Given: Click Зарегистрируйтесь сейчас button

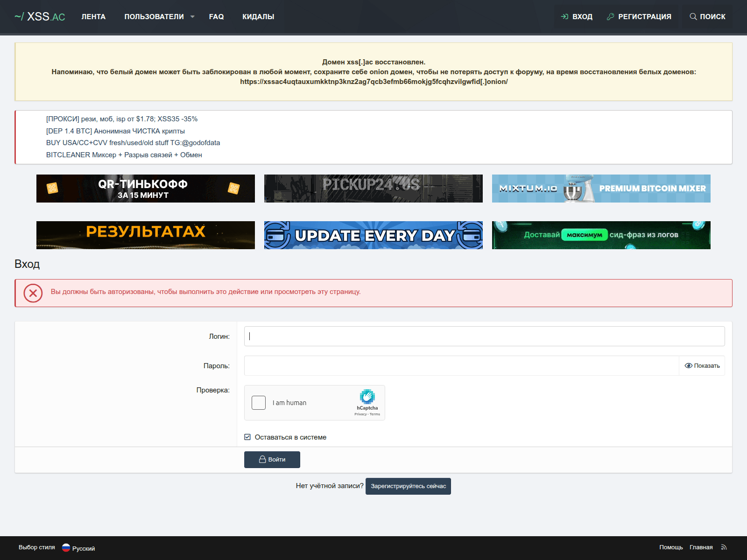Looking at the screenshot, I should coord(408,486).
